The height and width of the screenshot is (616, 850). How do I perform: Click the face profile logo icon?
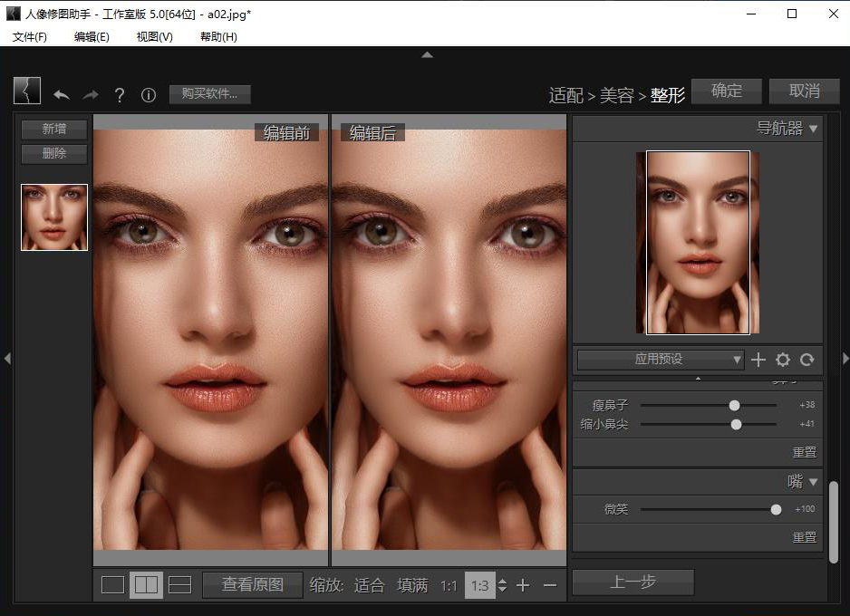27,91
